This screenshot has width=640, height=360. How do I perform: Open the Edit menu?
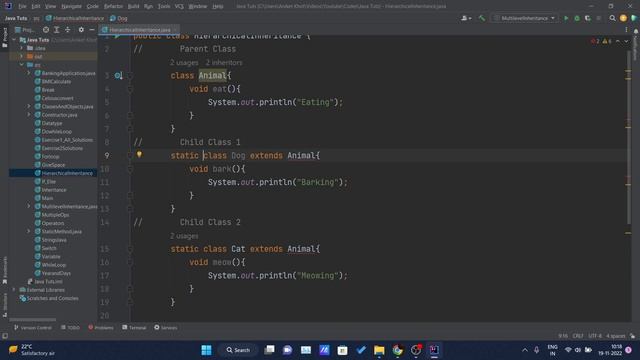[x=36, y=6]
